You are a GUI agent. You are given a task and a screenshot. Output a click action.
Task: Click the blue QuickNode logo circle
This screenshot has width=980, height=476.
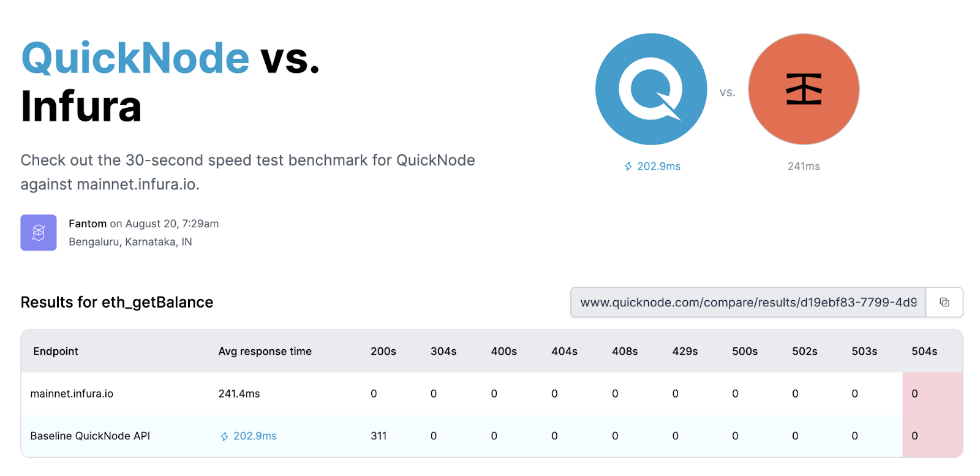(651, 89)
